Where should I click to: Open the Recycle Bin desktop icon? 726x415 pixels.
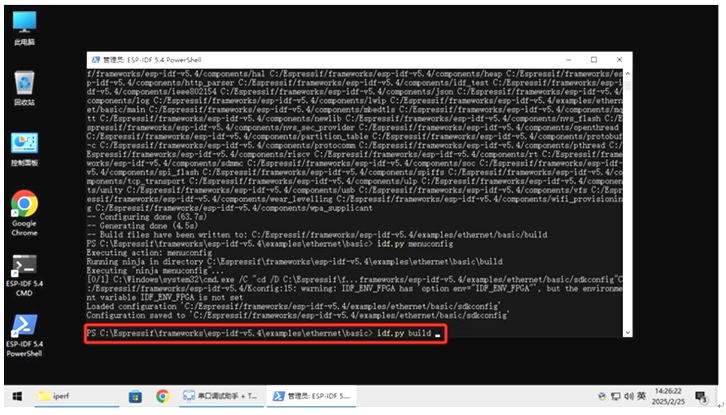(x=24, y=88)
